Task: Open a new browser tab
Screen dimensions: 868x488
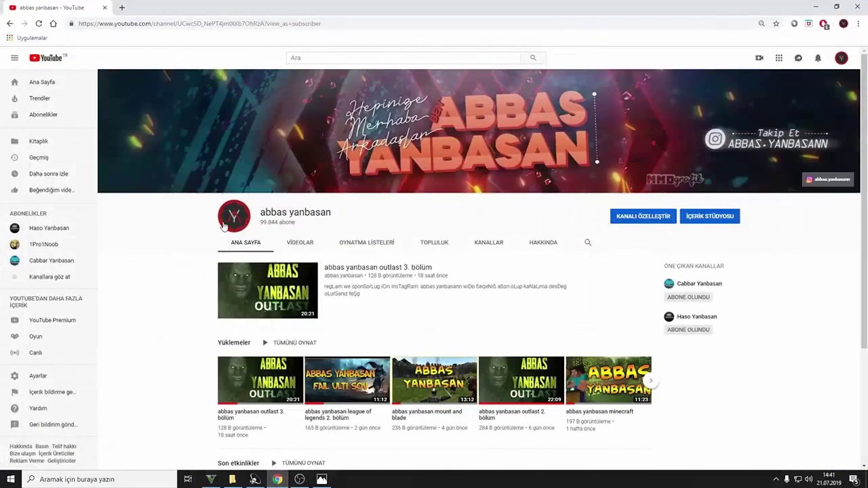Action: tap(122, 7)
